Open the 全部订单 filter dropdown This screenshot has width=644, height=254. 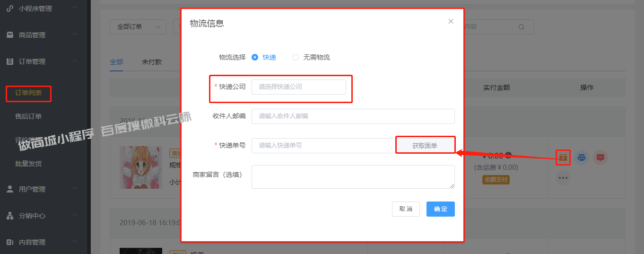pos(138,27)
